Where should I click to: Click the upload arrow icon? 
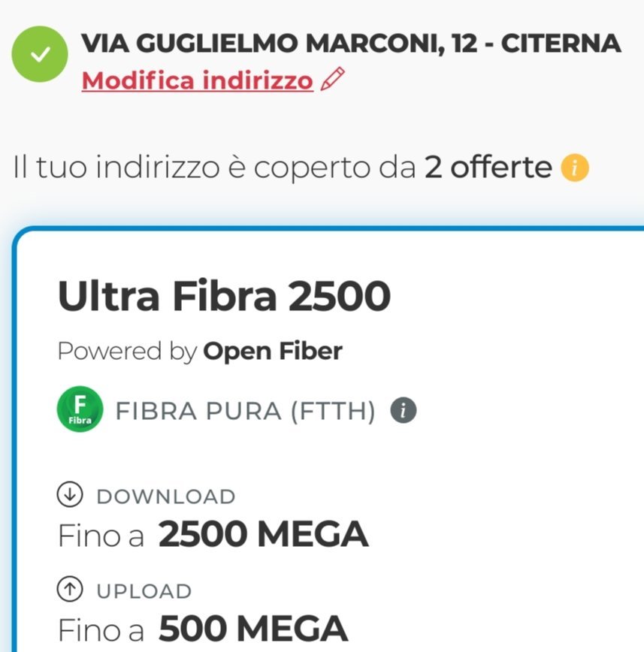[70, 590]
